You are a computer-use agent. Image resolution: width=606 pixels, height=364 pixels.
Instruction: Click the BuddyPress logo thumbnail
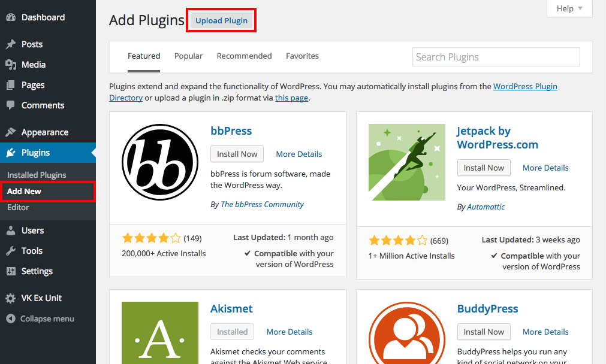(407, 333)
